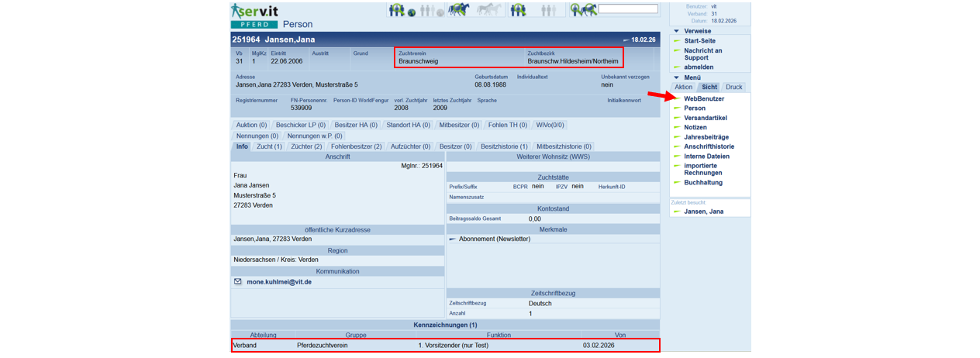Click the colored horse search icon

(458, 10)
